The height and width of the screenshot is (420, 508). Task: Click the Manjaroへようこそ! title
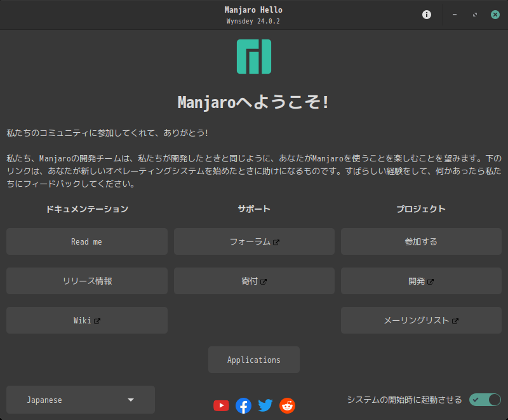[x=253, y=102]
